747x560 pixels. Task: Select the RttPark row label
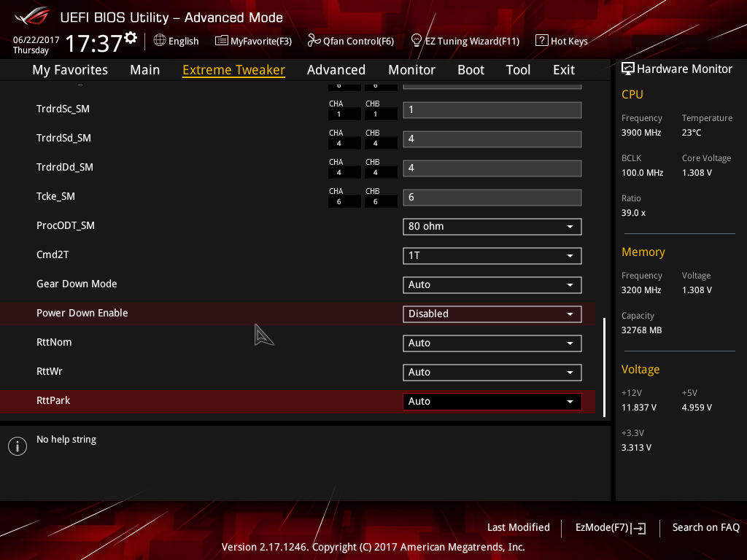(53, 400)
